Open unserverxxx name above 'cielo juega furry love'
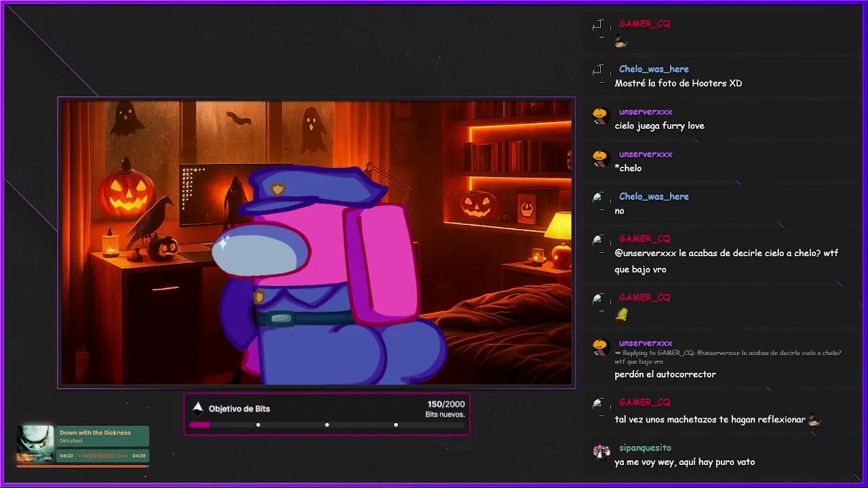This screenshot has width=868, height=488. coord(646,112)
